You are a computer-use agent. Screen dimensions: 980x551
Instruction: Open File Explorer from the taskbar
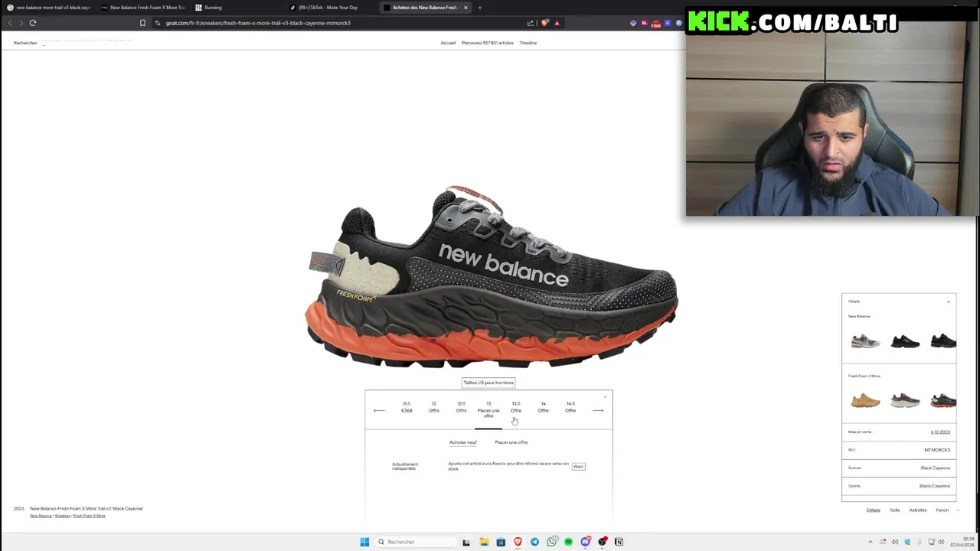click(484, 542)
